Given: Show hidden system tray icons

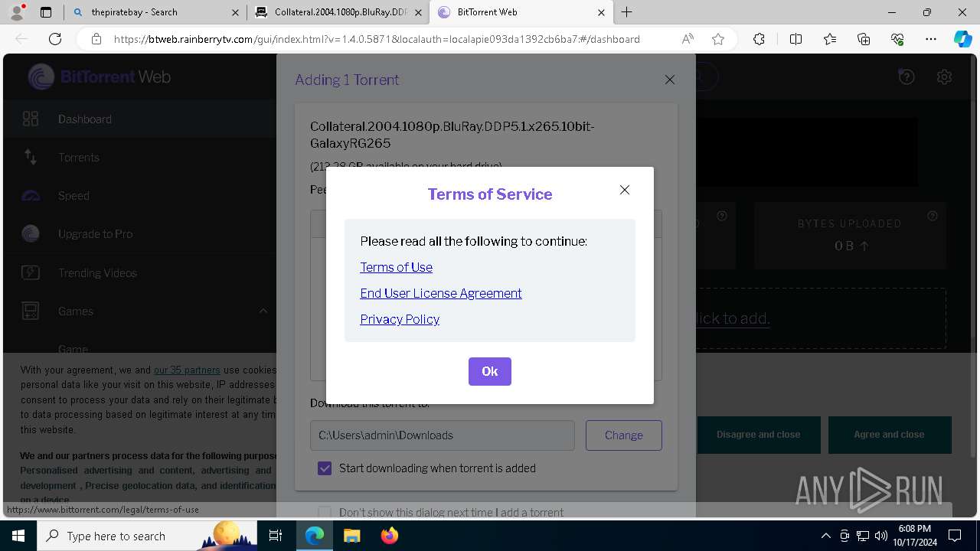Looking at the screenshot, I should coord(825,536).
